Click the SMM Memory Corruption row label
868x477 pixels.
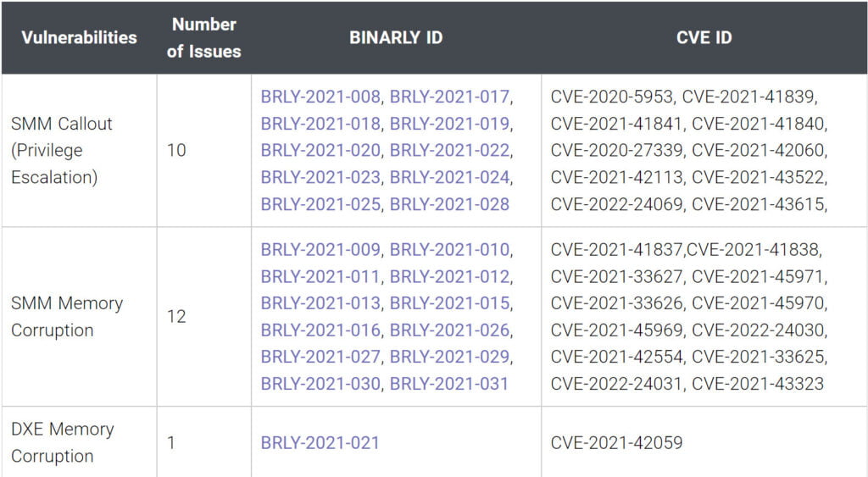coord(67,316)
